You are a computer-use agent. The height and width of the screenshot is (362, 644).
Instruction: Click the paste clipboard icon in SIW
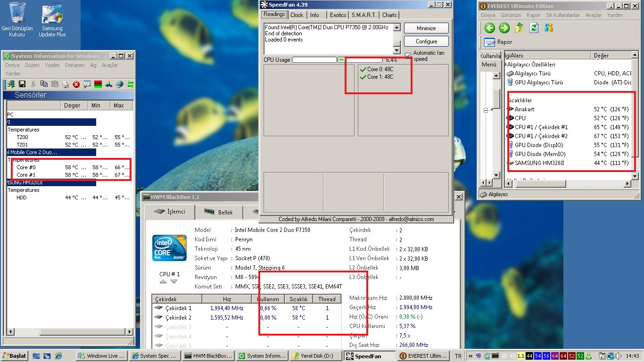click(x=55, y=84)
